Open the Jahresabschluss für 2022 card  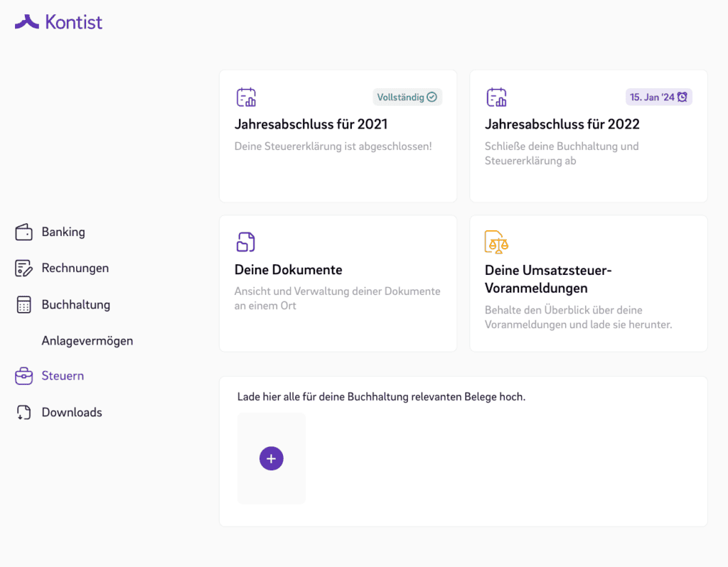point(588,136)
